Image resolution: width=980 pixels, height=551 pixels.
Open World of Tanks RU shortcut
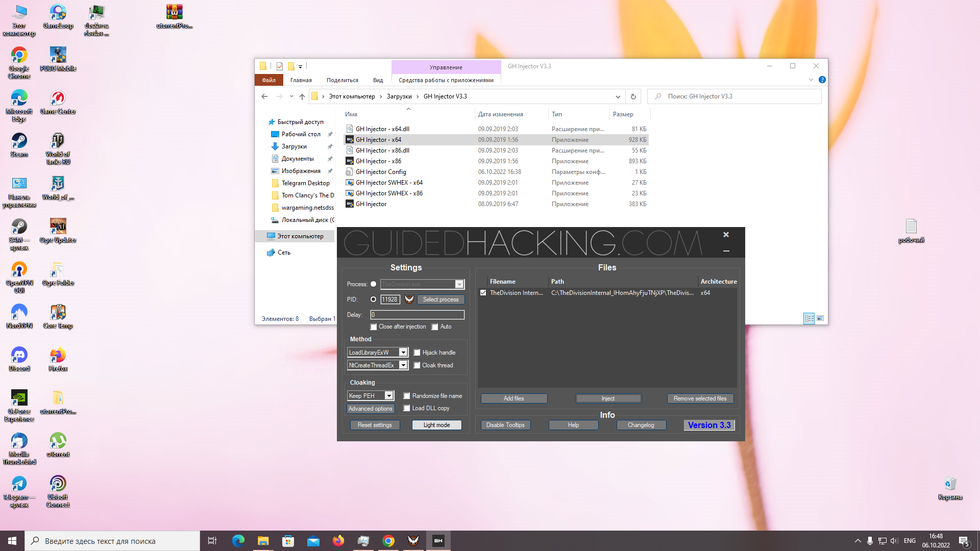[58, 148]
